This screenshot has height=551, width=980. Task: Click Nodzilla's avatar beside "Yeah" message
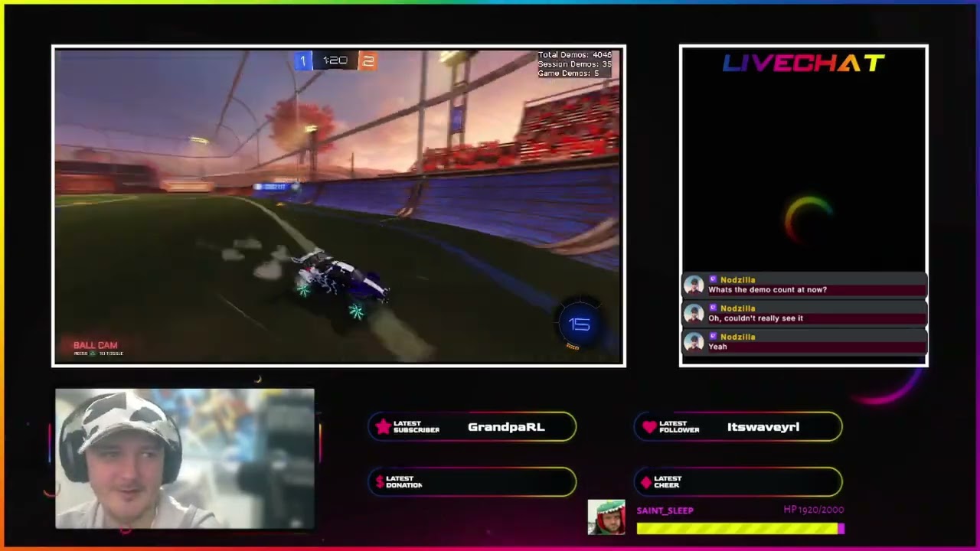(694, 341)
